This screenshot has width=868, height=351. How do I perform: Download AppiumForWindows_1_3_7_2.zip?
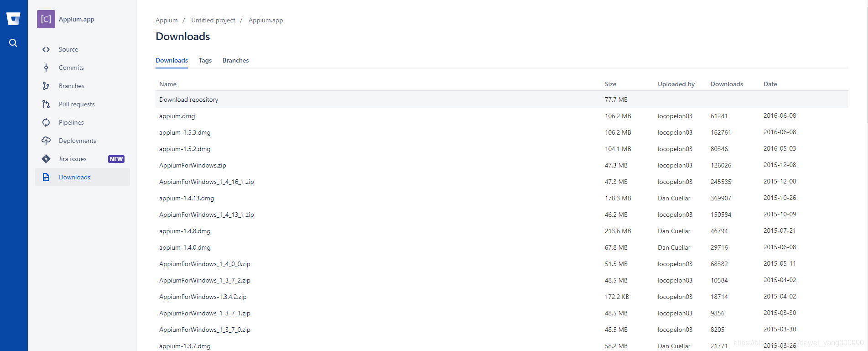(205, 280)
